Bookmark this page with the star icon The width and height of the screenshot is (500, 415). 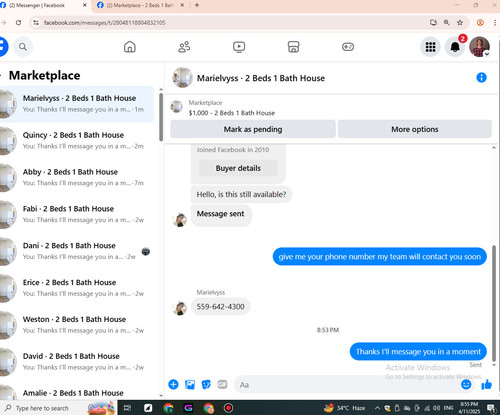pos(460,23)
